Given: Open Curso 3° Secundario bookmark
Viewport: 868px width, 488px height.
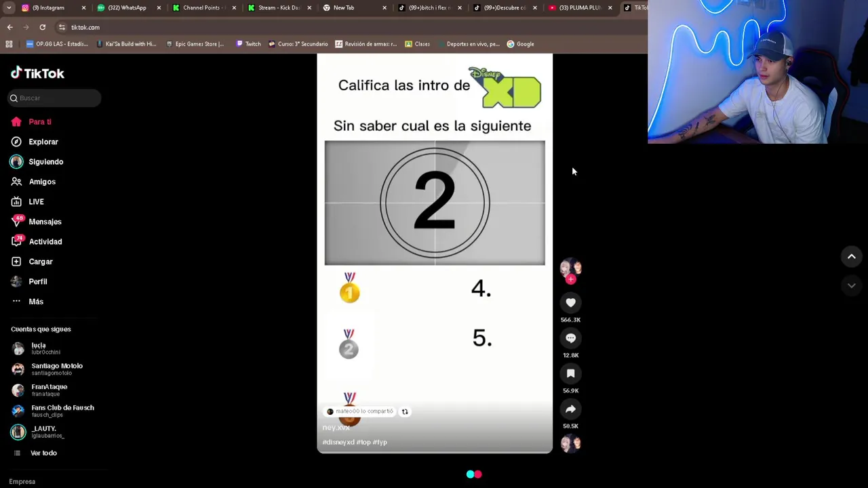Looking at the screenshot, I should [x=298, y=44].
